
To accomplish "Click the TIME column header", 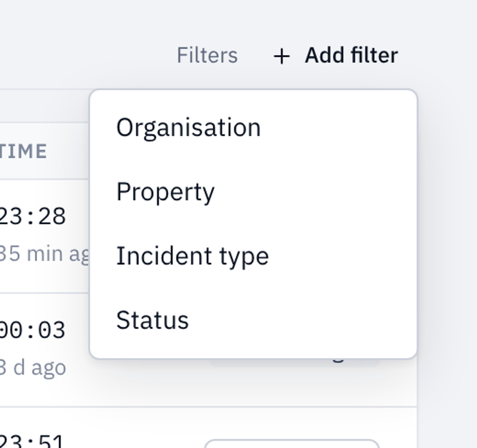I will (23, 151).
